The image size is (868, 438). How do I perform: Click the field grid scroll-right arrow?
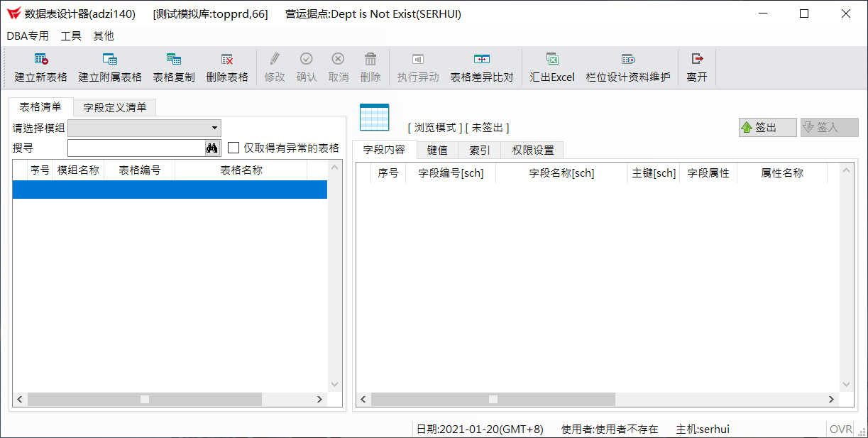832,400
